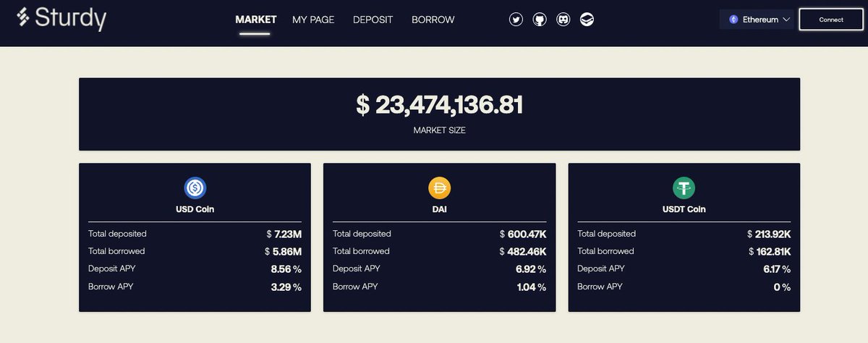Click the USD Coin token icon
Viewport: 868px width, 343px height.
(x=195, y=189)
